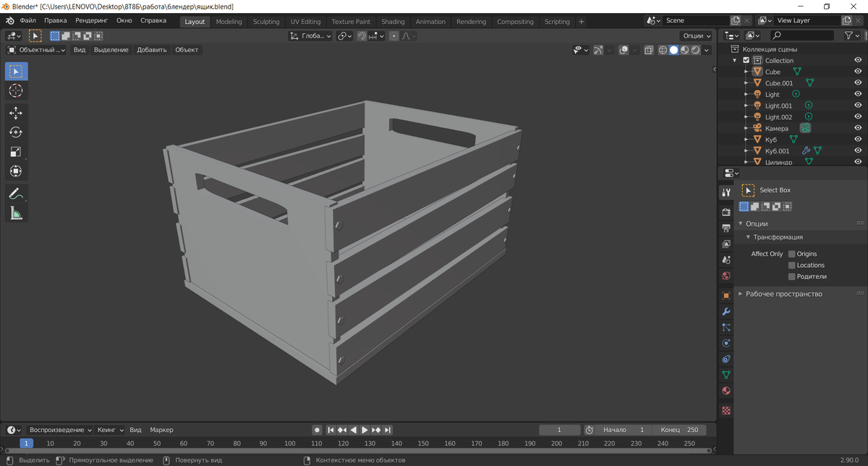The height and width of the screenshot is (466, 868).
Task: Open the Рендеринг menu
Action: click(x=91, y=21)
